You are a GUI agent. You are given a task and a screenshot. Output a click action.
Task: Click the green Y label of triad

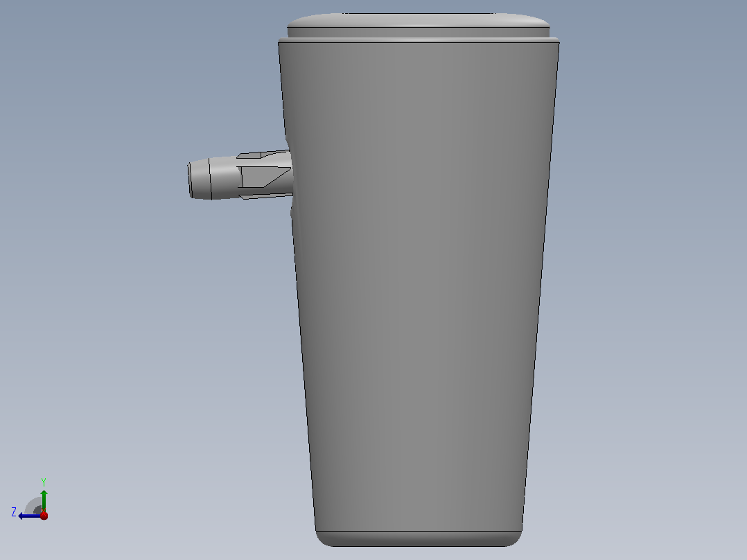[x=44, y=482]
